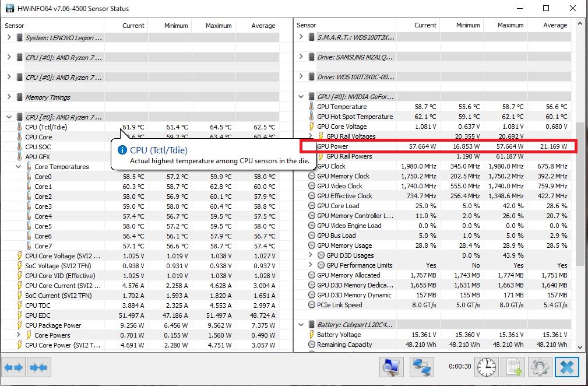Click the expand-layout double arrows button
Viewport: 588px width, 386px height.
[13, 367]
